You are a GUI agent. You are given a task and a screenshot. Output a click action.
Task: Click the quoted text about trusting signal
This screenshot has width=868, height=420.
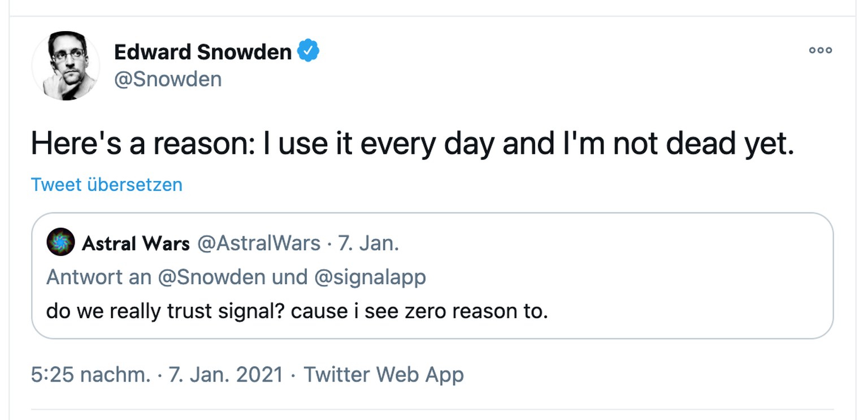pos(297,311)
